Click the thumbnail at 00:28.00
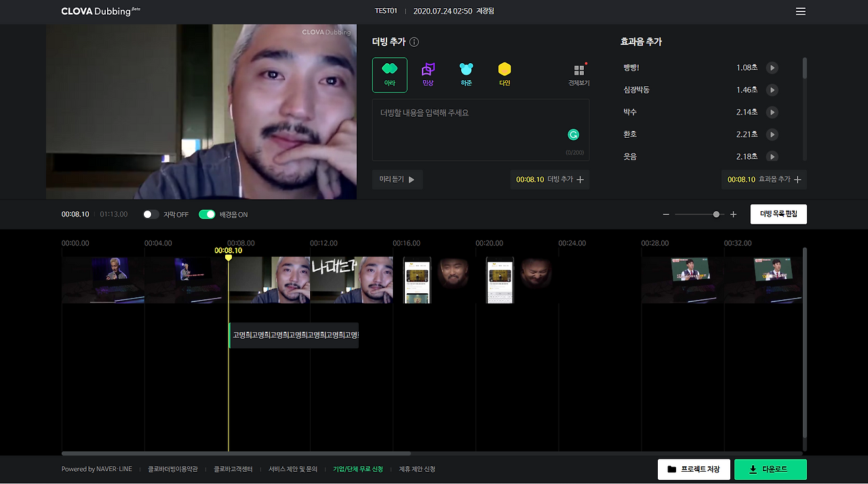The width and height of the screenshot is (868, 484). [x=682, y=280]
